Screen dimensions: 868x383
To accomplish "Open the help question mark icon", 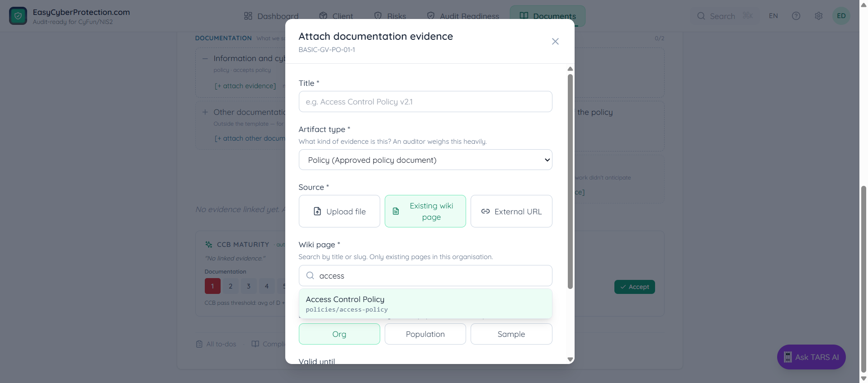I will tap(796, 16).
